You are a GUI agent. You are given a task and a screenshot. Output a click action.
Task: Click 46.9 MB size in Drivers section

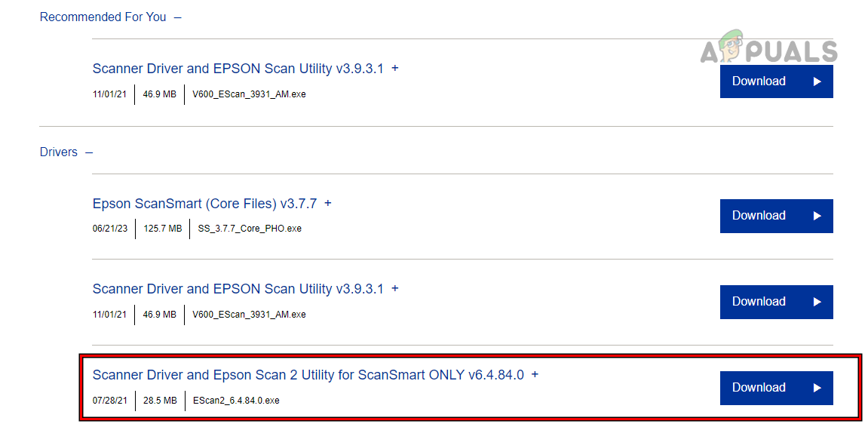click(159, 315)
